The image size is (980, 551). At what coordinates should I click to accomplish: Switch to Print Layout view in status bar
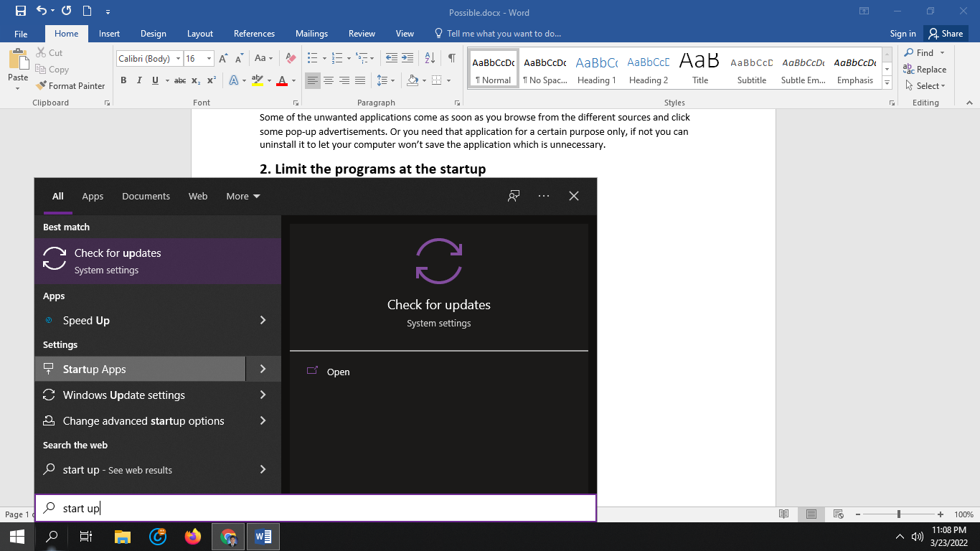tap(811, 514)
